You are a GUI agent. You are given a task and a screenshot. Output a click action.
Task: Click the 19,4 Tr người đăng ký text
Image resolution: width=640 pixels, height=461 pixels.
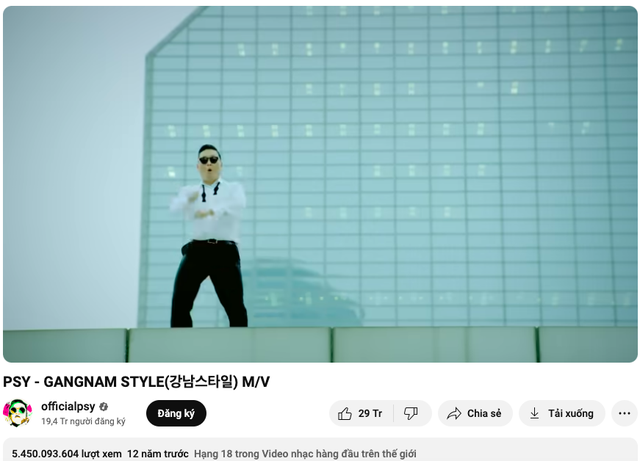pos(83,421)
